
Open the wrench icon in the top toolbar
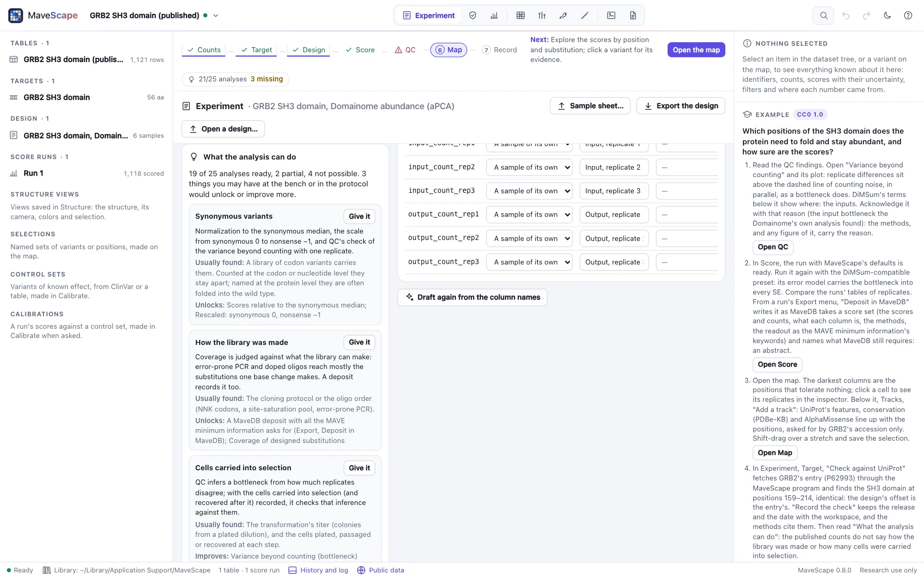(x=563, y=15)
